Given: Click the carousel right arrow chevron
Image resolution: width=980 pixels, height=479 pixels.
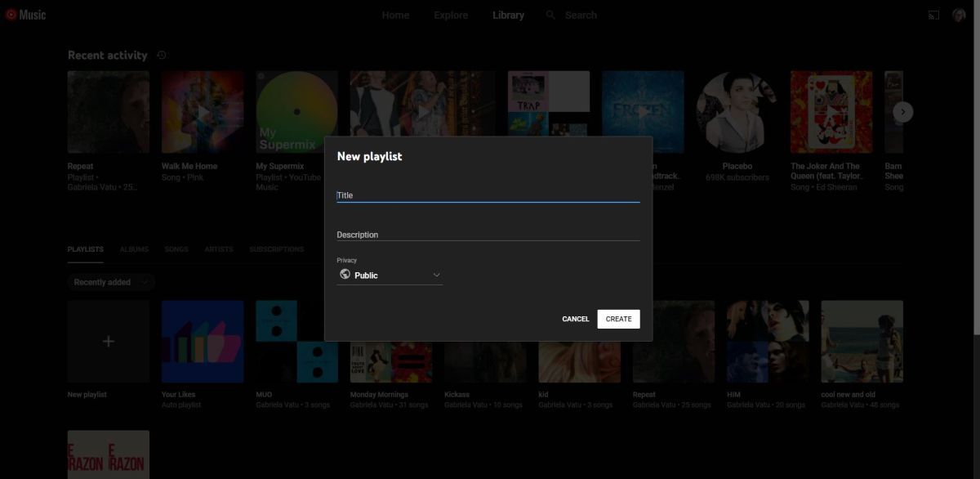Looking at the screenshot, I should point(902,112).
